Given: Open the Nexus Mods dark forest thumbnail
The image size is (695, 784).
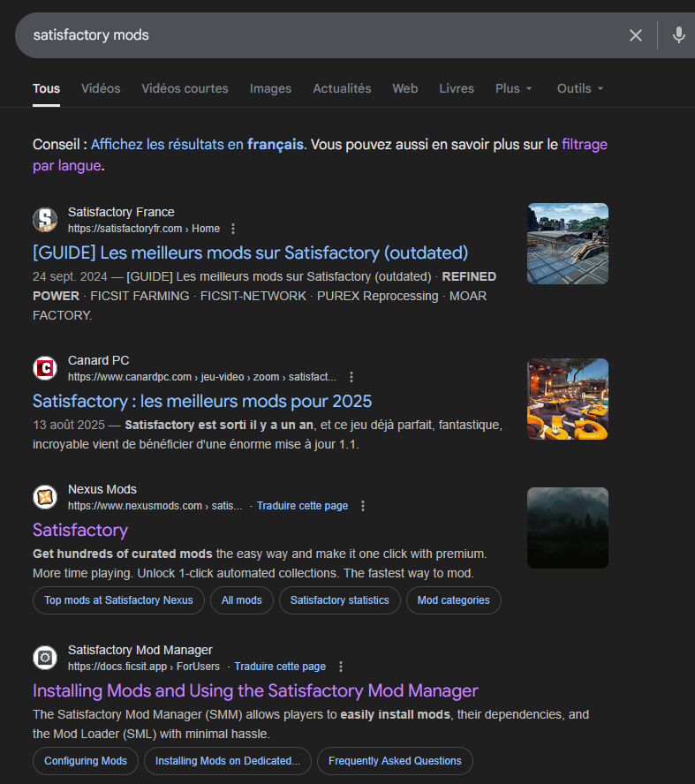Looking at the screenshot, I should click(568, 528).
